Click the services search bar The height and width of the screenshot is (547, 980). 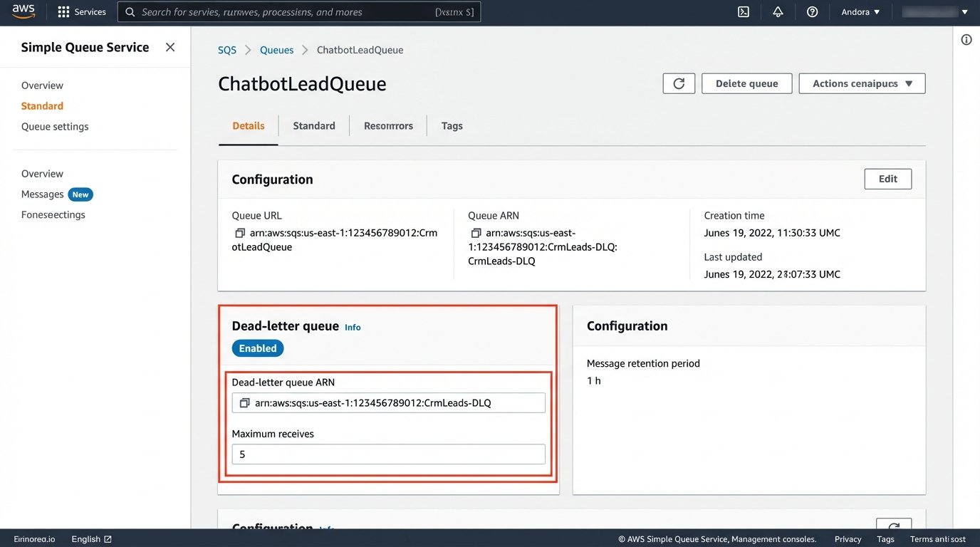pos(299,11)
